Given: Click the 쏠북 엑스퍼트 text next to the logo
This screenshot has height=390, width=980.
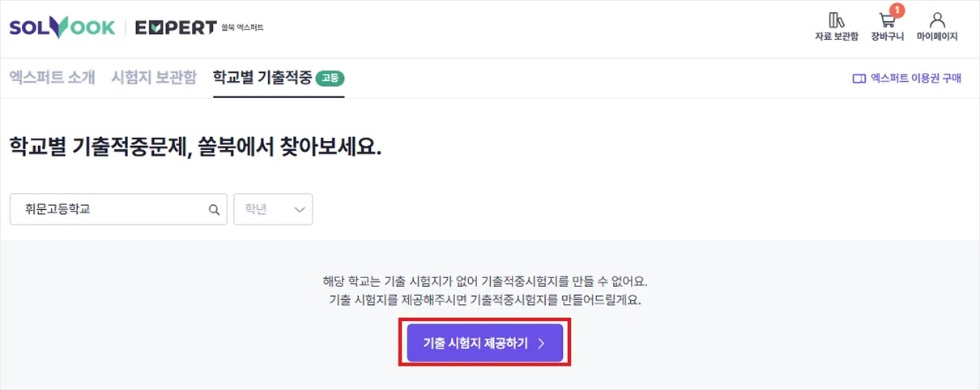Looking at the screenshot, I should click(x=242, y=28).
